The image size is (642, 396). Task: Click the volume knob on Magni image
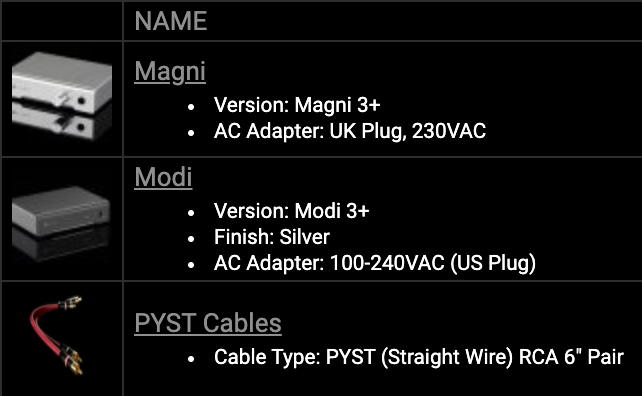point(64,99)
